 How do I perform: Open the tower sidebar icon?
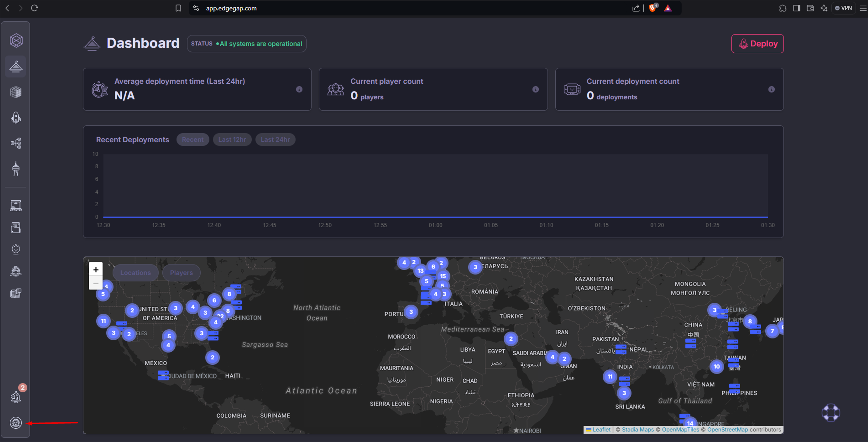[16, 169]
